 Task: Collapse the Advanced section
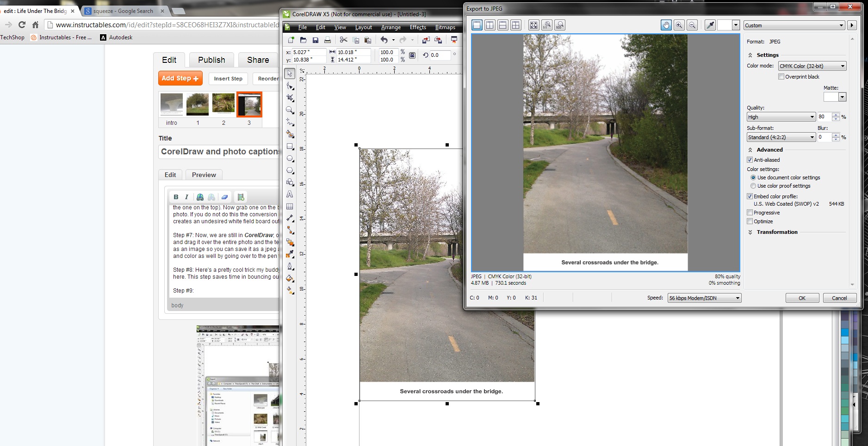(750, 150)
